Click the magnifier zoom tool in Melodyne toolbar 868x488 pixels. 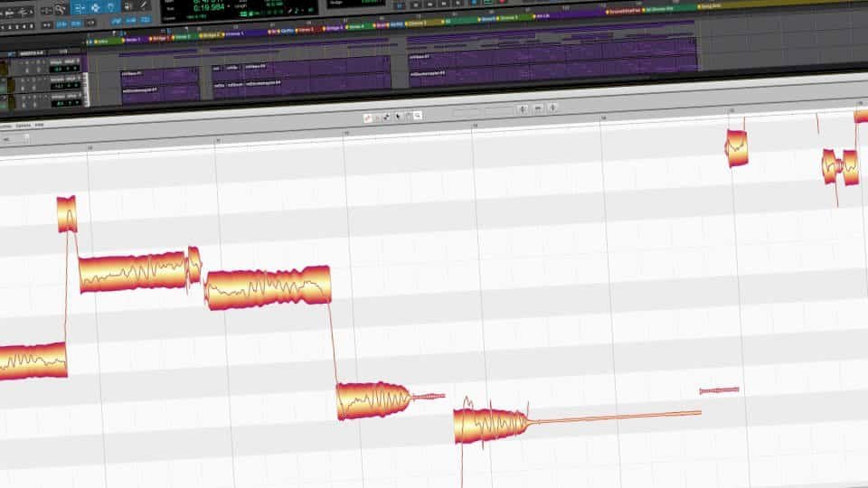coord(418,117)
